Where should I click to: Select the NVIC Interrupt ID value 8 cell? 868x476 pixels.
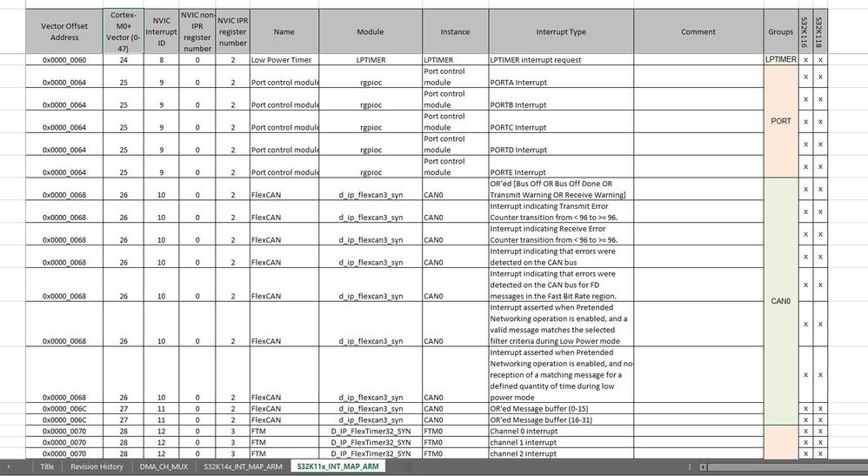click(161, 60)
